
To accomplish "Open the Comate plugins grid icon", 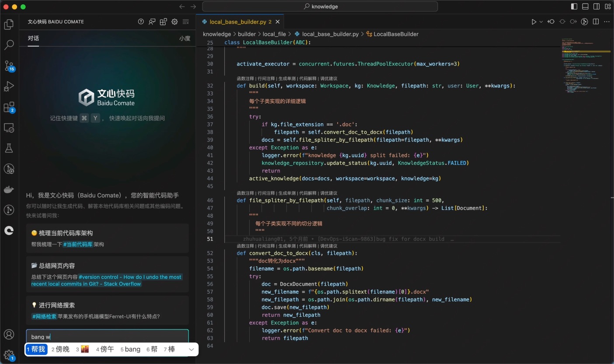I will click(163, 21).
